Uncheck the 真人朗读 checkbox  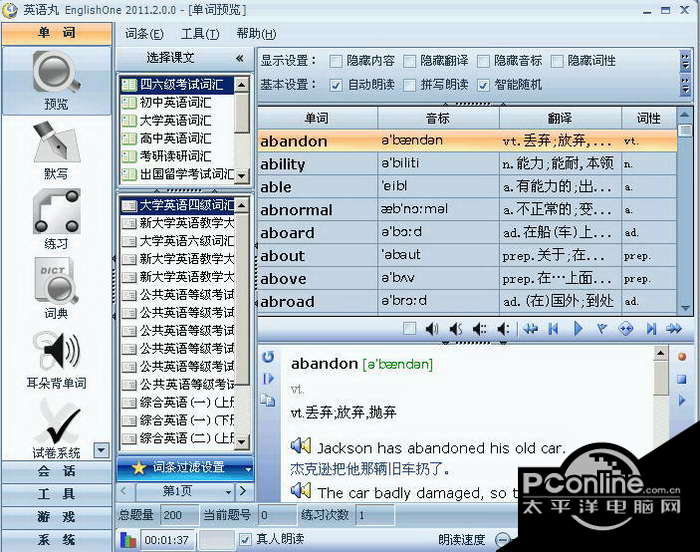coord(245,539)
